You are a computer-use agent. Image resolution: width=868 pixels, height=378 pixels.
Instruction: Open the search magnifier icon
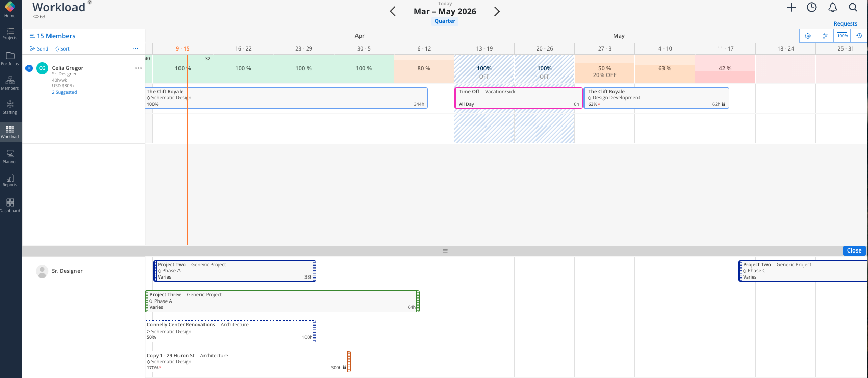[x=853, y=7]
